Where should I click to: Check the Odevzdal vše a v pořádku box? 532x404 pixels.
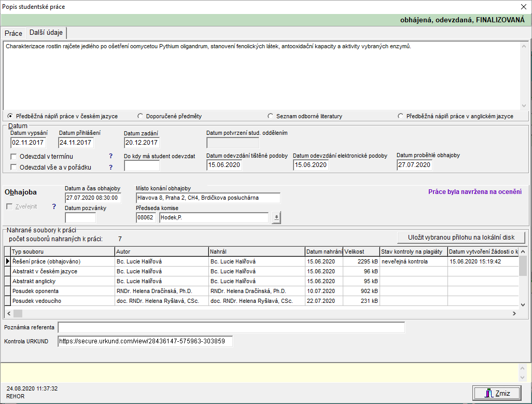click(14, 167)
